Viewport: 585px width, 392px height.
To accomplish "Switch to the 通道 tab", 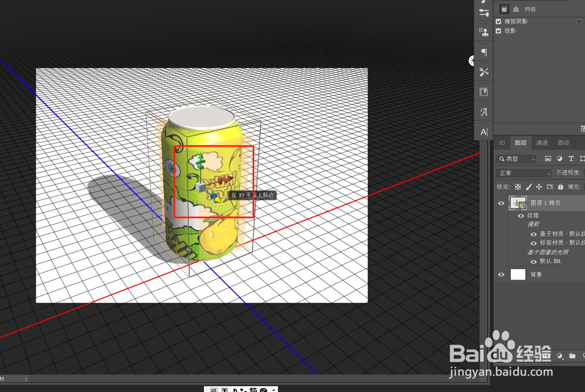I will 542,143.
